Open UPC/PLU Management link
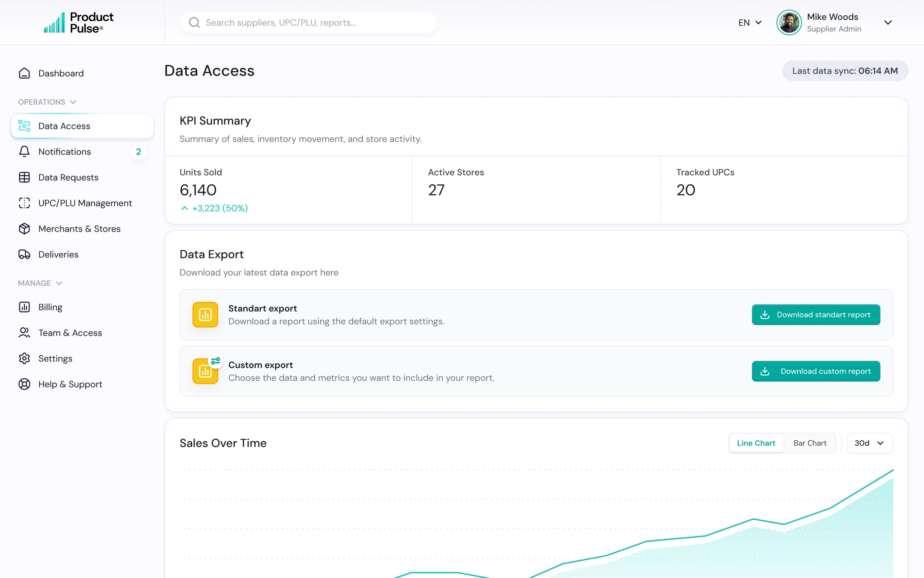Image resolution: width=924 pixels, height=578 pixels. 82,203
